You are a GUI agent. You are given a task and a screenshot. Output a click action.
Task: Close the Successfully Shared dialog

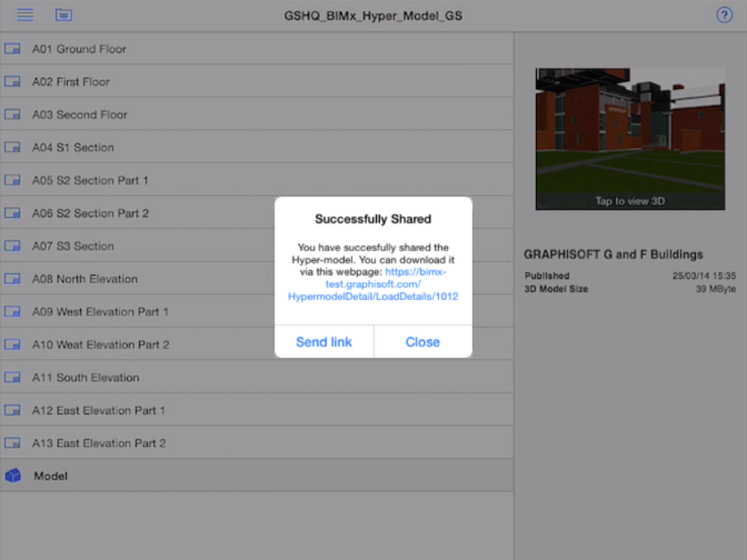tap(422, 342)
